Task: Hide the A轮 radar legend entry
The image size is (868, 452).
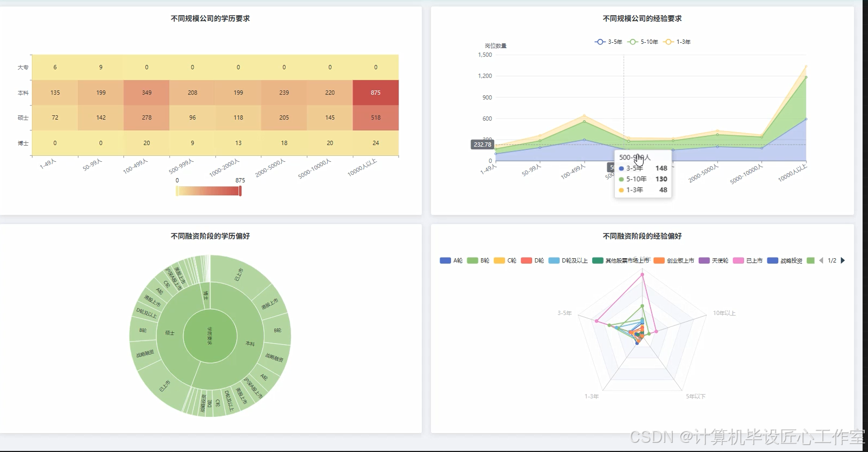Action: 452,260
